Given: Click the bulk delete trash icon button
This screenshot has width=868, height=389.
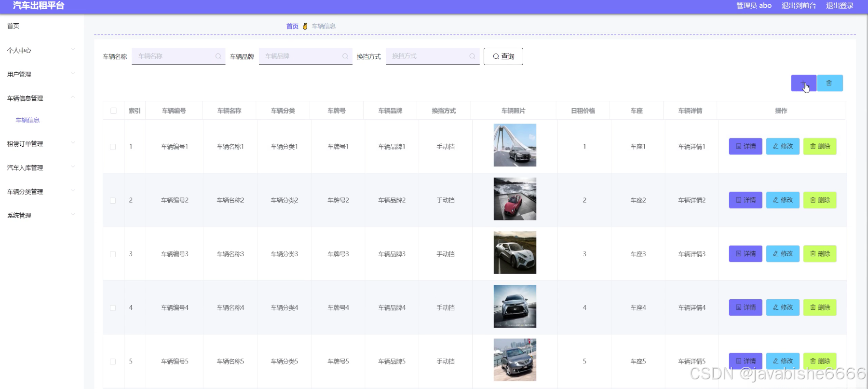Looking at the screenshot, I should pyautogui.click(x=829, y=83).
